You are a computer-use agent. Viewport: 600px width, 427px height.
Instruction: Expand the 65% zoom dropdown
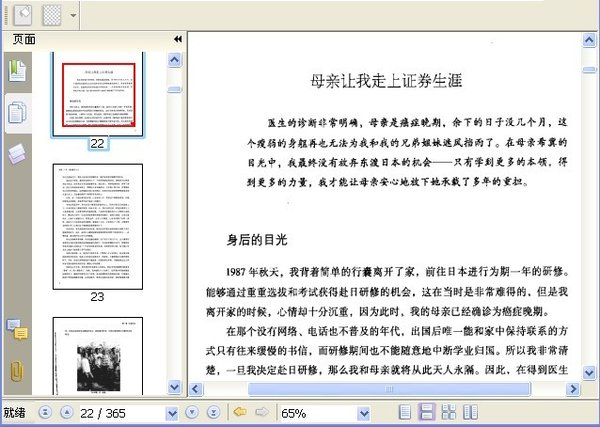point(364,413)
